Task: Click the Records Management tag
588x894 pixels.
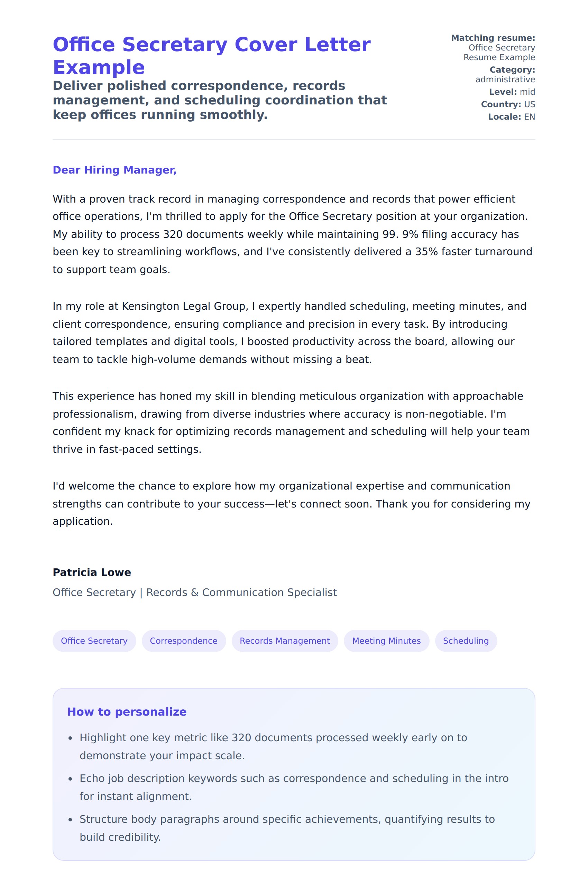Action: click(x=284, y=641)
